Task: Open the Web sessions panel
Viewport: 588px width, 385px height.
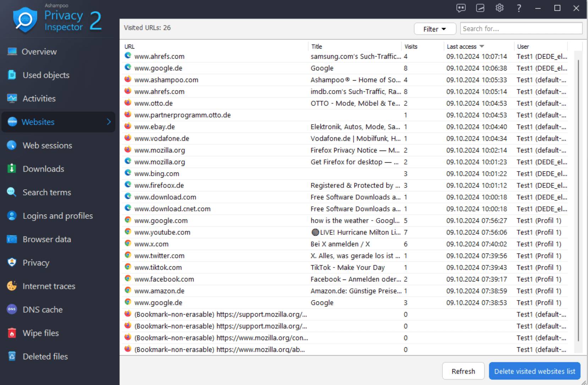Action: click(x=47, y=145)
